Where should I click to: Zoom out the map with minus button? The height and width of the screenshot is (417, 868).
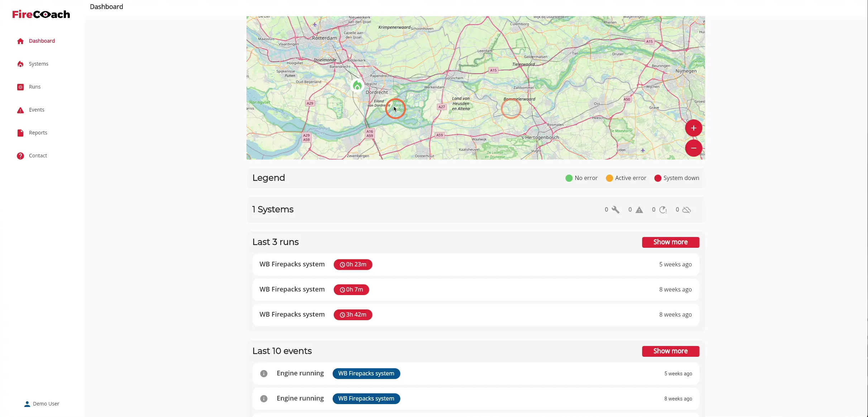694,148
